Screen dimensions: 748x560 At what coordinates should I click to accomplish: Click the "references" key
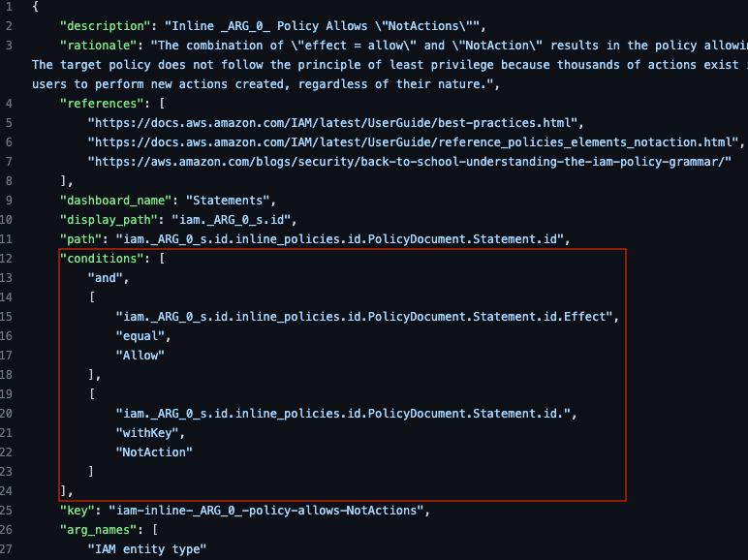(102, 104)
